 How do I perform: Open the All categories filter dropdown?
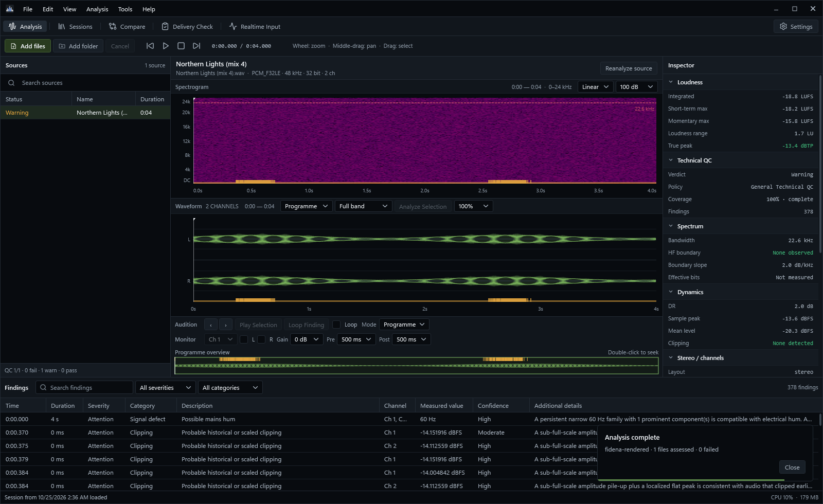coord(230,387)
